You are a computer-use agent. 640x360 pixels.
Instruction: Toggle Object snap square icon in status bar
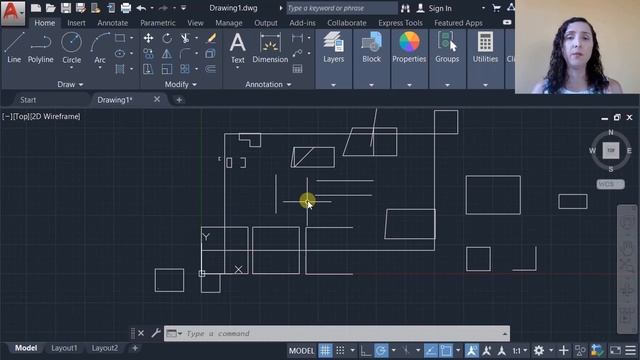click(446, 351)
